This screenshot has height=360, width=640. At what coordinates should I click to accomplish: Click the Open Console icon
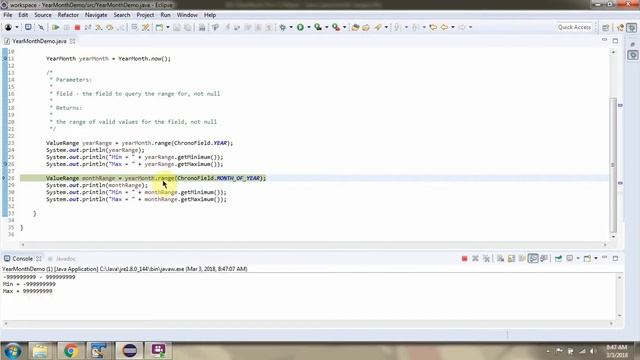587,258
